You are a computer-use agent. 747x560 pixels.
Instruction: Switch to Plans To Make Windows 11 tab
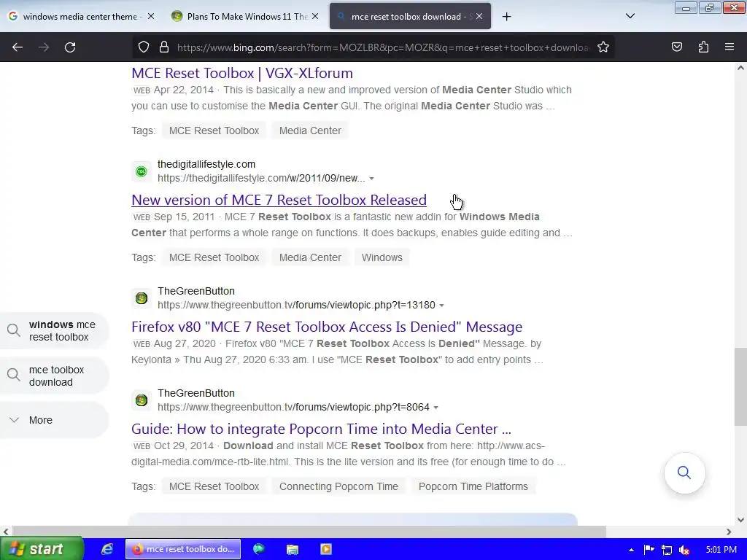point(246,17)
